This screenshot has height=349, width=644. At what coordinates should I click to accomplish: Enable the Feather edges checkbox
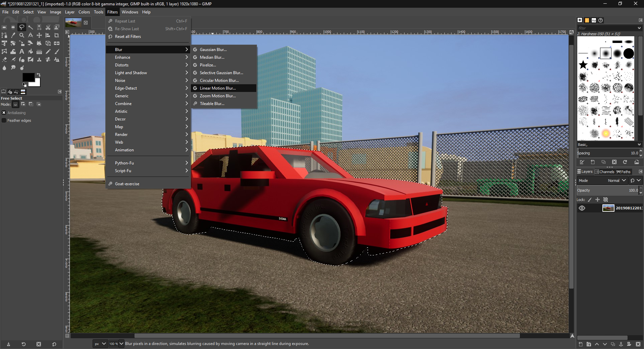(4, 120)
